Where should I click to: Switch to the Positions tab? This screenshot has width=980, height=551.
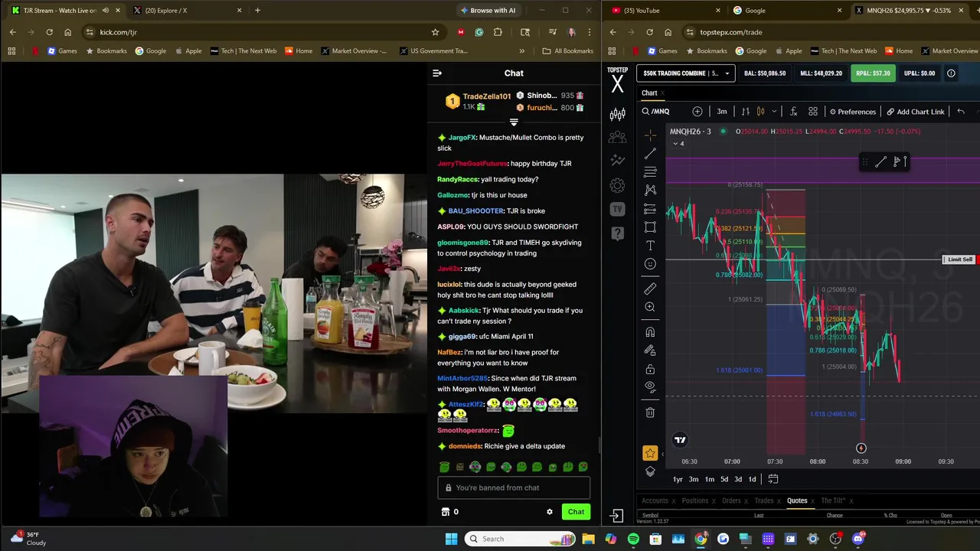click(x=695, y=500)
